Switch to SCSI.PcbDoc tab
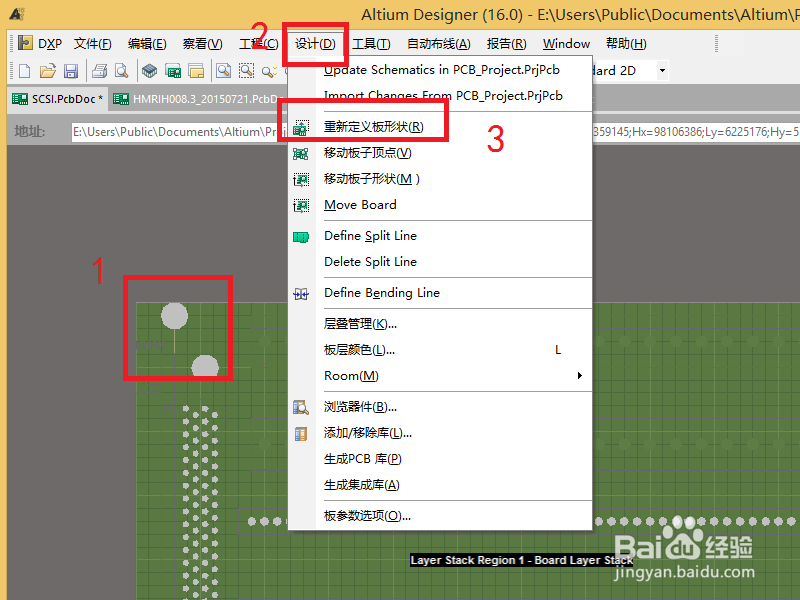The image size is (800, 600). (x=57, y=99)
